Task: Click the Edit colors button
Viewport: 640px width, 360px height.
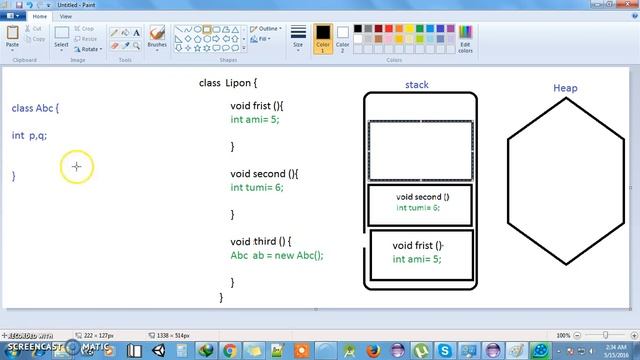Action: [x=465, y=39]
